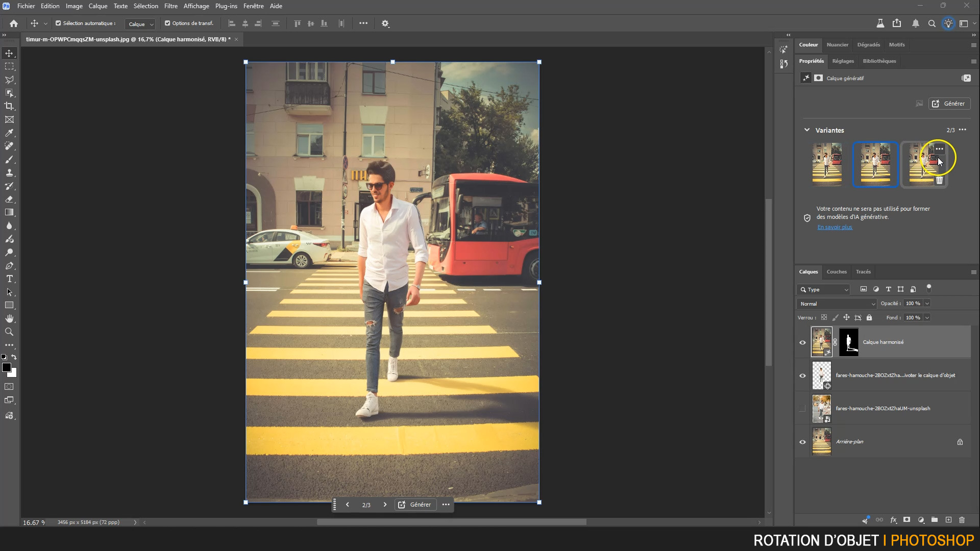This screenshot has height=551, width=980.
Task: Uncheck Options de transf. checkbox
Action: click(x=167, y=23)
